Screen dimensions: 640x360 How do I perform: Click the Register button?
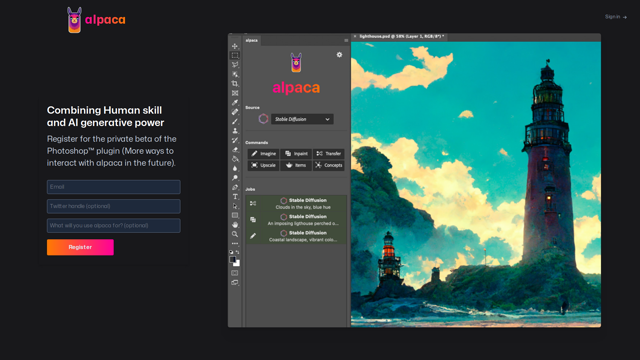[80, 247]
